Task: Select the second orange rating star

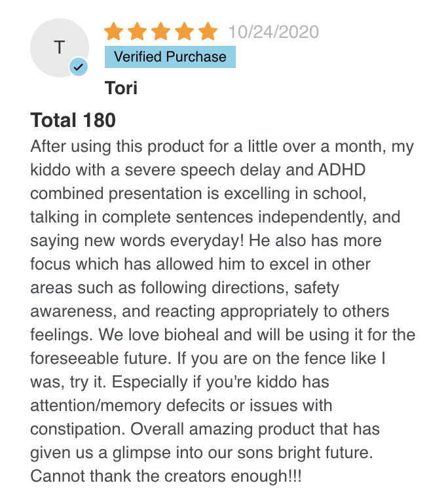Action: (137, 31)
